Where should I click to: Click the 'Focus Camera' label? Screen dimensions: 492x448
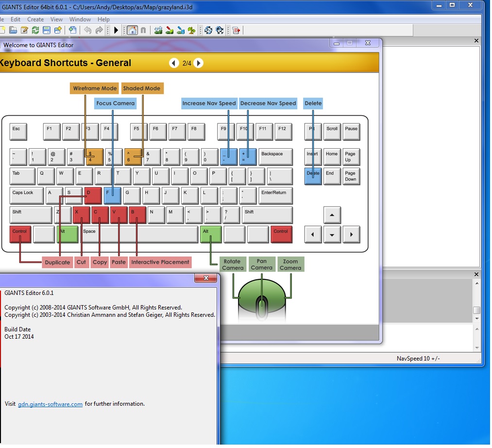point(115,103)
